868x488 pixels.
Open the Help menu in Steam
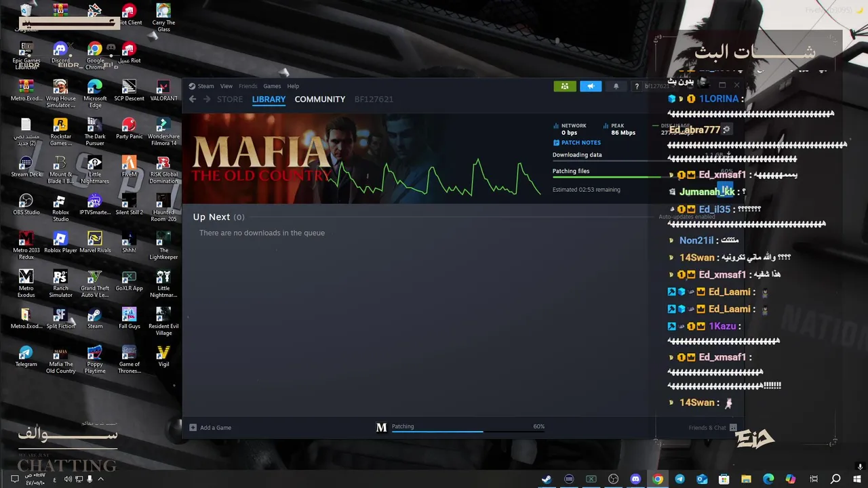(293, 86)
